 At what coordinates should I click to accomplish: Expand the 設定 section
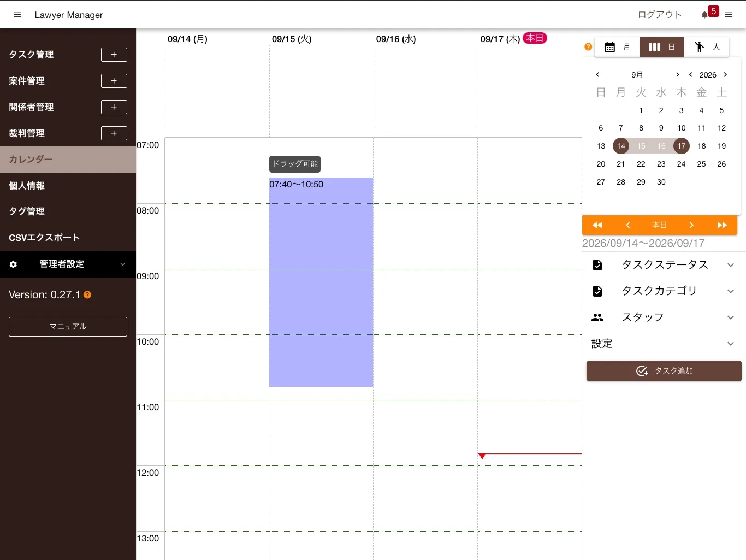664,344
